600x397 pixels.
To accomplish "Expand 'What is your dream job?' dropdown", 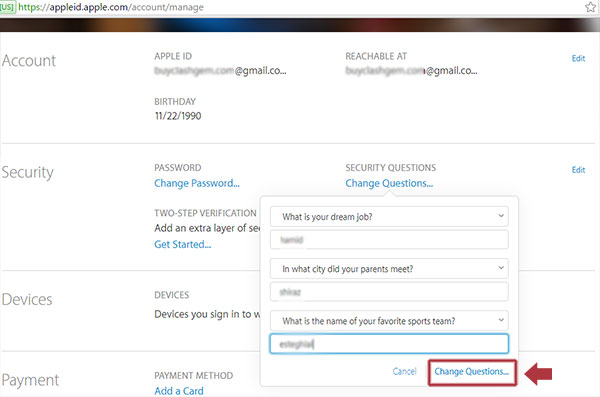I will tap(389, 216).
